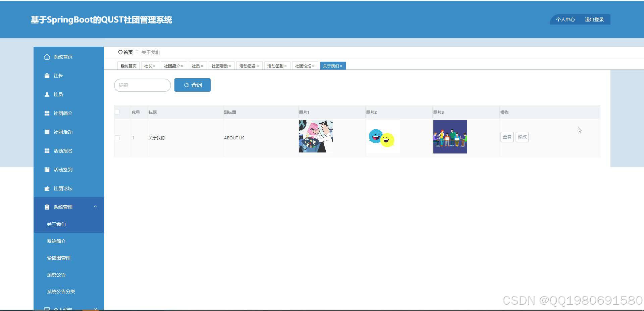The width and height of the screenshot is (644, 311).
Task: Select the 活动签到 sign-in icon
Action: tap(47, 170)
